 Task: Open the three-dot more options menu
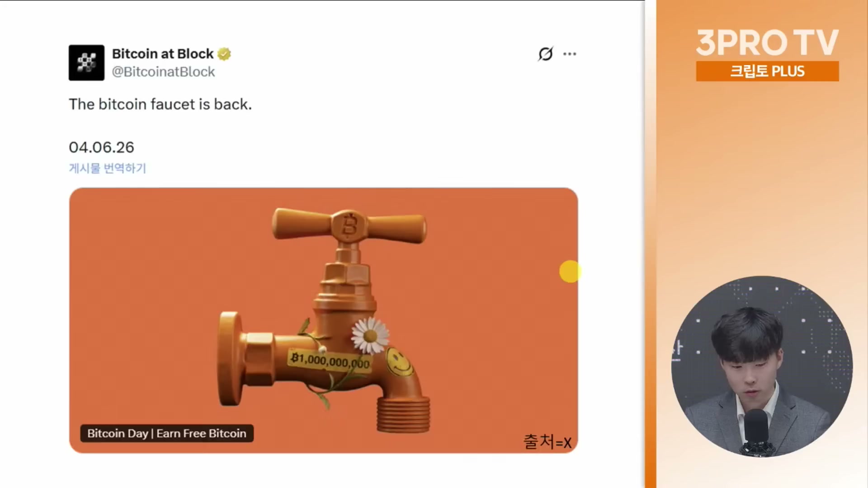click(x=570, y=54)
